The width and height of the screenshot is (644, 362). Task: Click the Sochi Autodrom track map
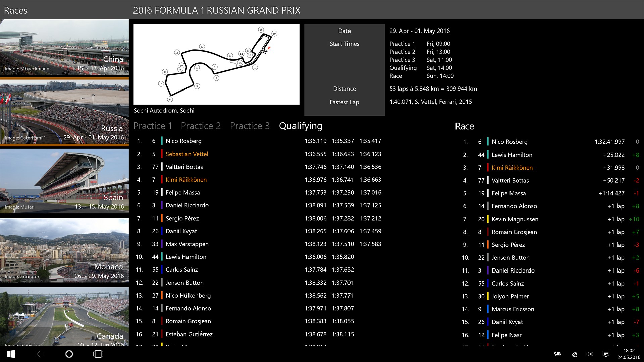[216, 64]
